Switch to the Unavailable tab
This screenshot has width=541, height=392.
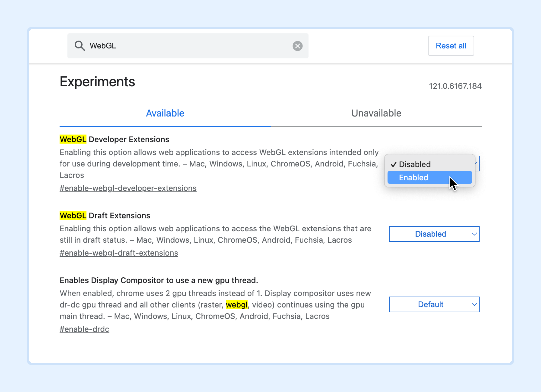pyautogui.click(x=376, y=113)
